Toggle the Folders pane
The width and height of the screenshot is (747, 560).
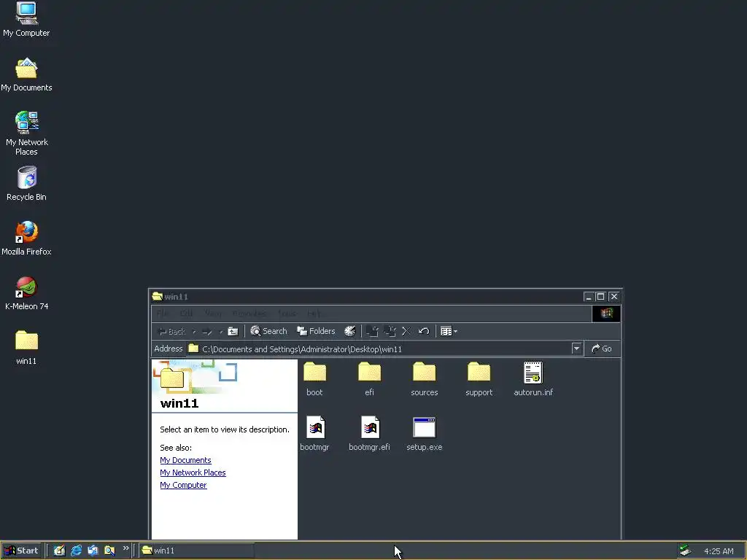click(x=316, y=332)
